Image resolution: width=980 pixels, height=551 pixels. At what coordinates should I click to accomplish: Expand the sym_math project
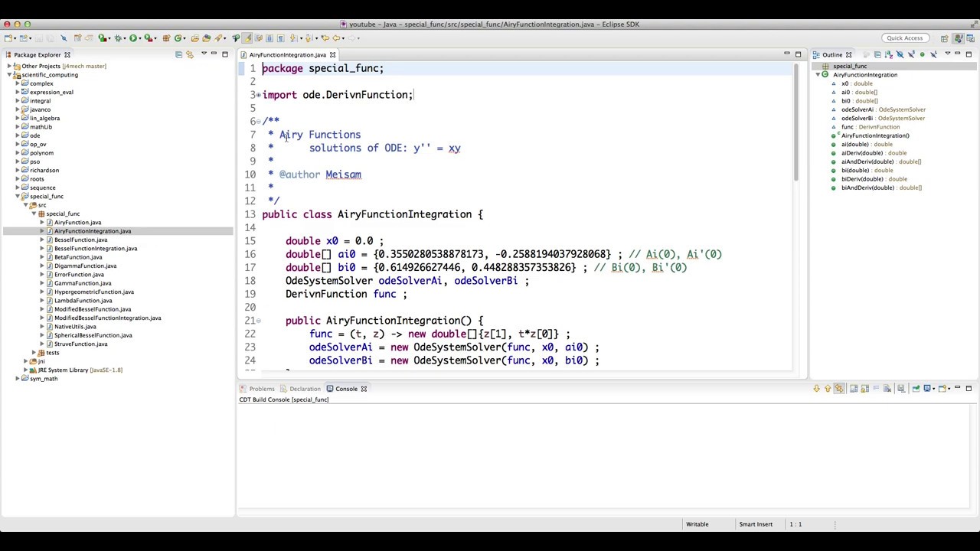[18, 379]
